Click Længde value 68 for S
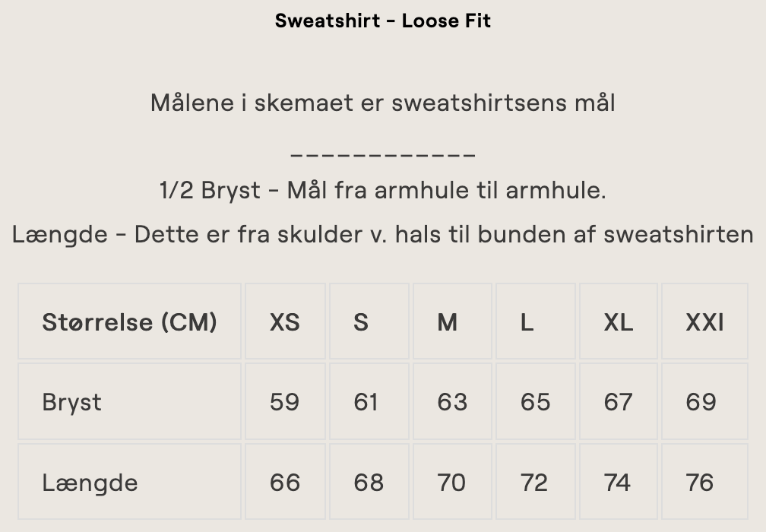Screen dimensions: 766x532 369,483
